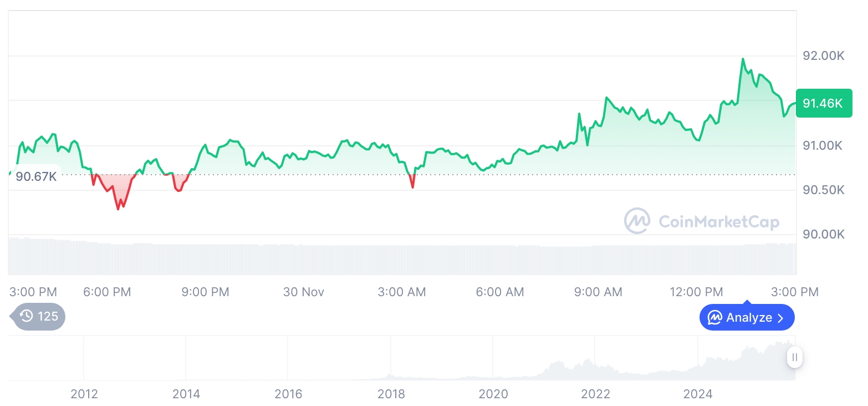Click the 90.67K opening price label
Viewport: 868px width, 406px height.
(36, 177)
